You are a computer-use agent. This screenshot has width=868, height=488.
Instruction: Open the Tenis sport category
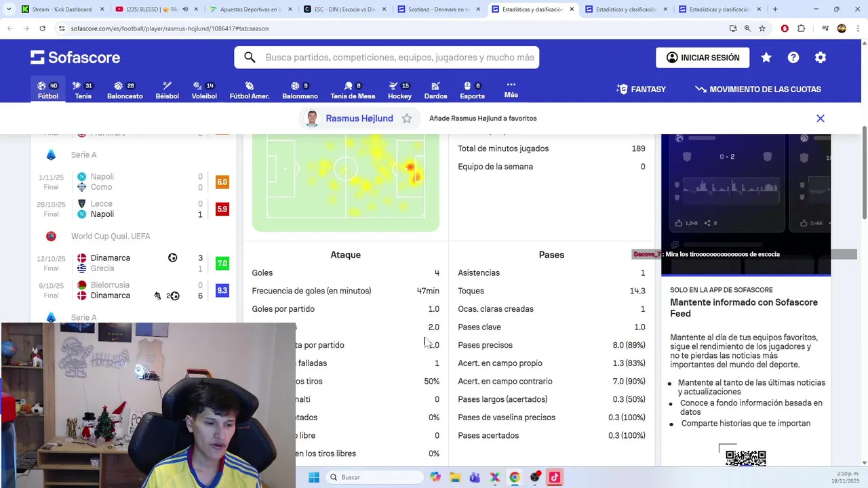(x=83, y=90)
